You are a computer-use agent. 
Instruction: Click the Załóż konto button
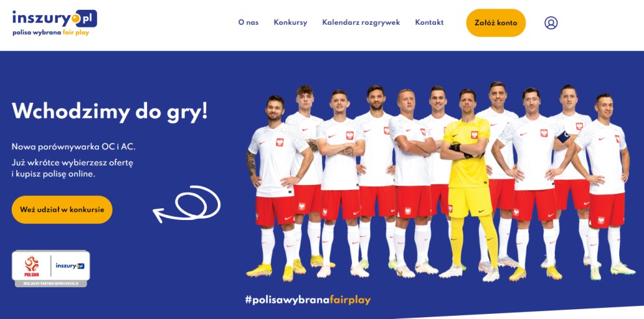coord(496,23)
